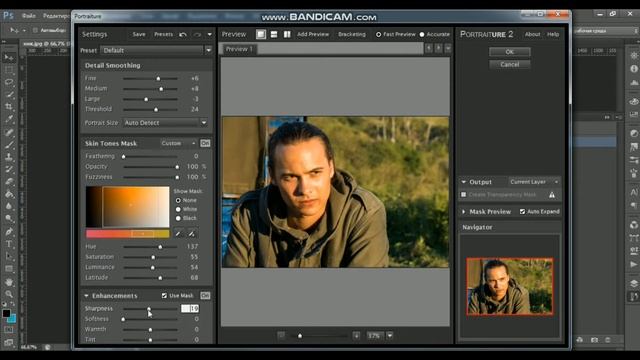Open Settings panel options arrow menu
The height and width of the screenshot is (360, 640).
tap(209, 34)
